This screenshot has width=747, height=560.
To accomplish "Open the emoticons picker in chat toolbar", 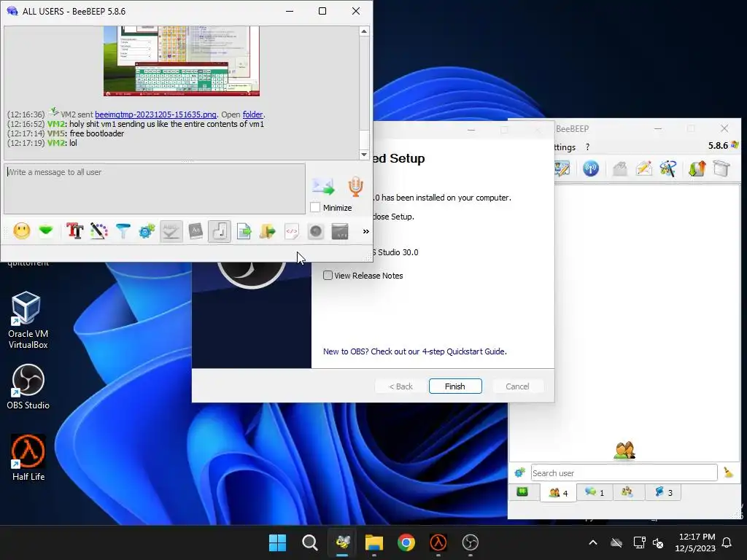I will tap(22, 231).
